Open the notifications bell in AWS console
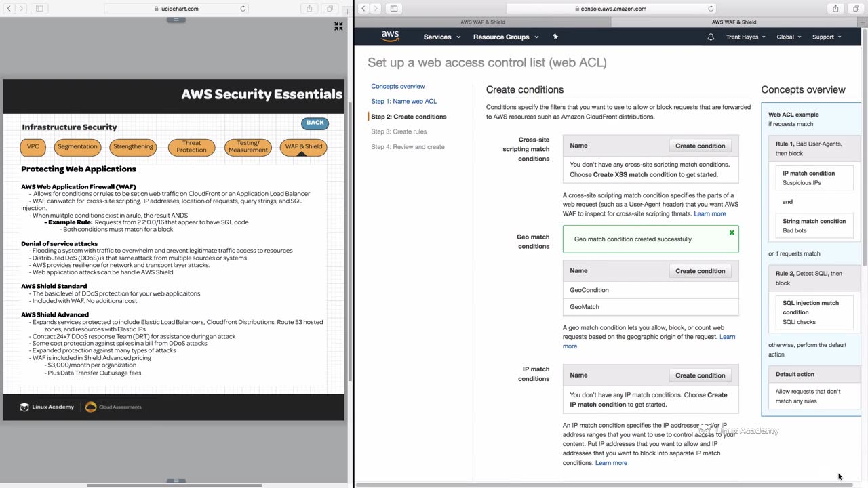Viewport: 868px width, 488px height. pos(711,37)
